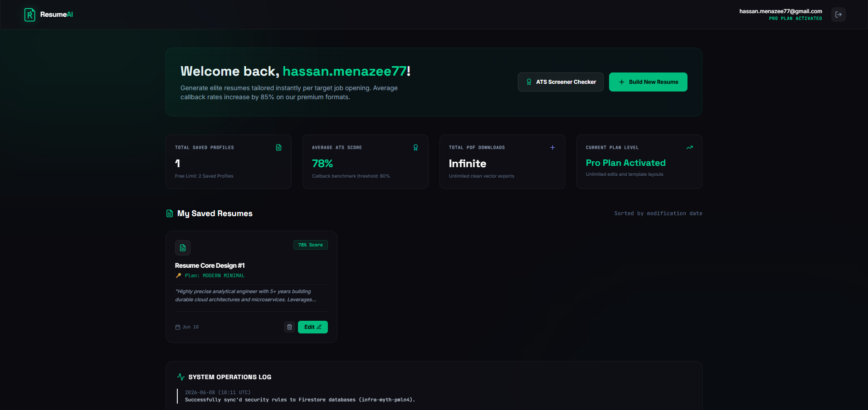Click hassan.menazee77@gmail.com account email

pos(780,11)
